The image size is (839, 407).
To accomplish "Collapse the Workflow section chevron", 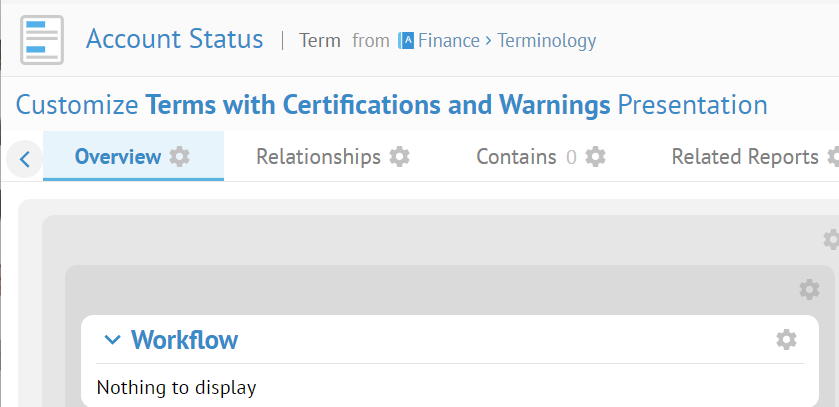I will pos(112,340).
